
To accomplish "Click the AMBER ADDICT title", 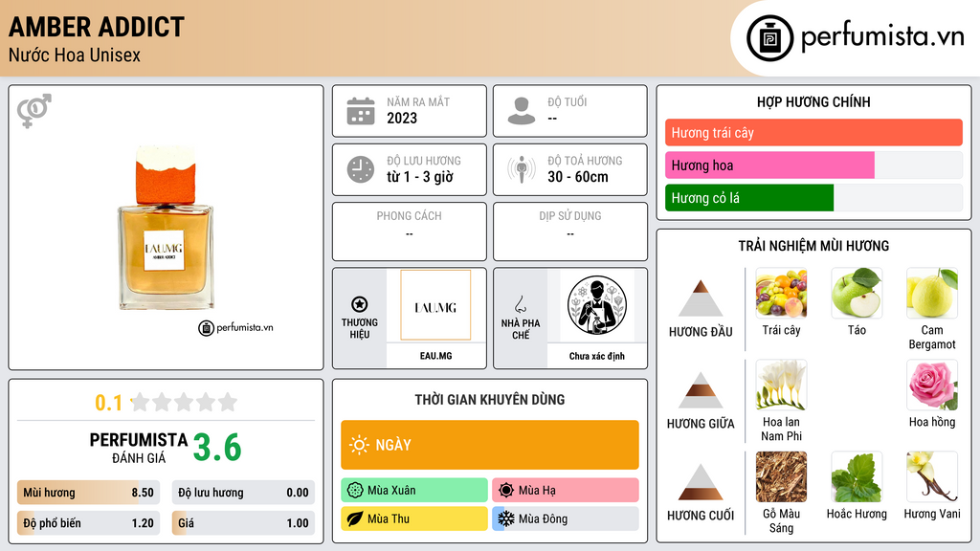I will (97, 27).
